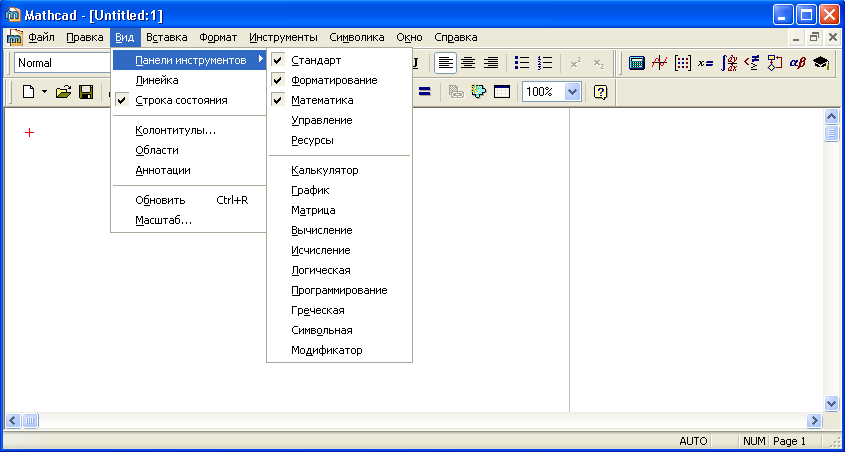Show the Исчисление palette
845x452 pixels.
pyautogui.click(x=340, y=250)
